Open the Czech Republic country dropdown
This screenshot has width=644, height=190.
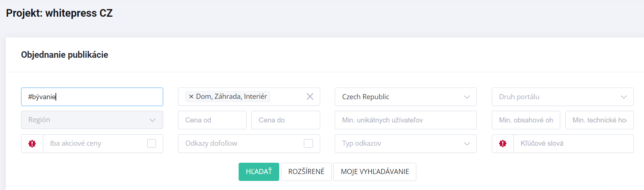coord(406,97)
